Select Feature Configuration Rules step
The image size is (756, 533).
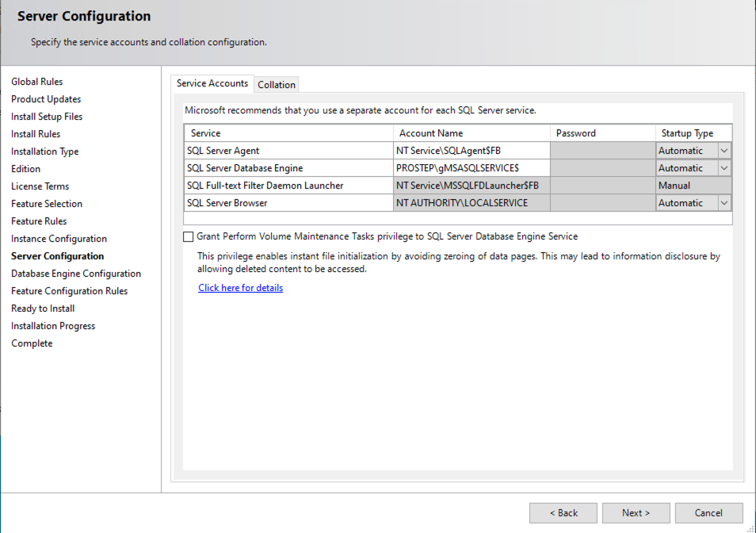[70, 291]
